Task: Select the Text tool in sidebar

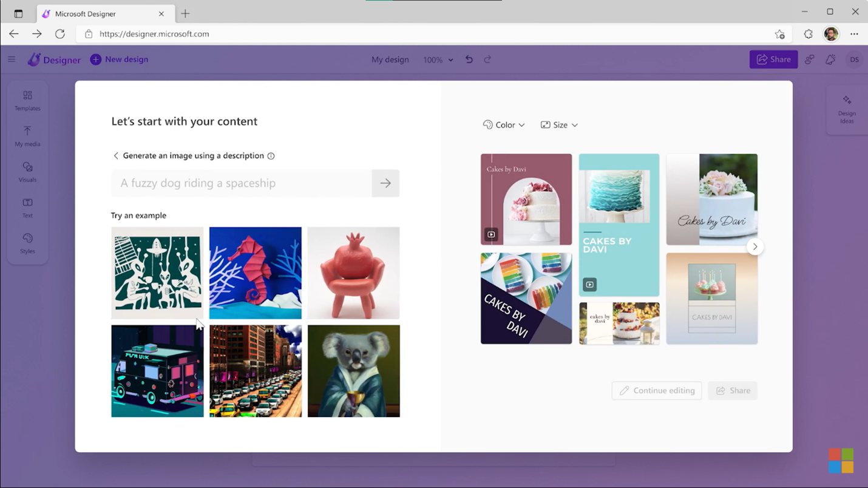Action: [x=27, y=208]
